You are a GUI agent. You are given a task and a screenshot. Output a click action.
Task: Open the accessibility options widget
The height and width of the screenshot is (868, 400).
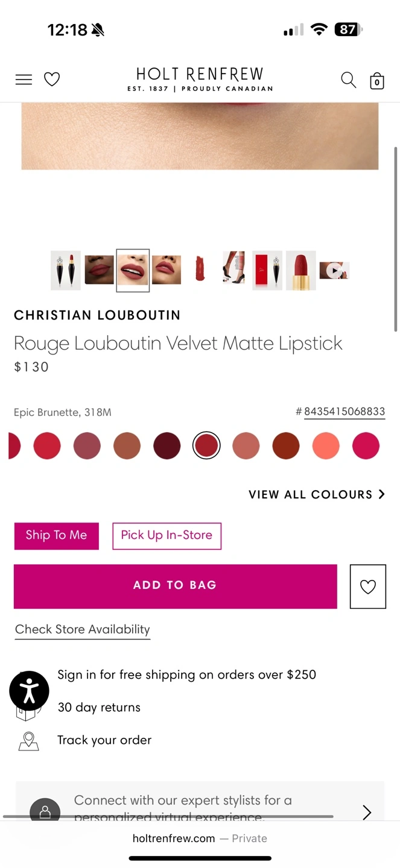(29, 691)
